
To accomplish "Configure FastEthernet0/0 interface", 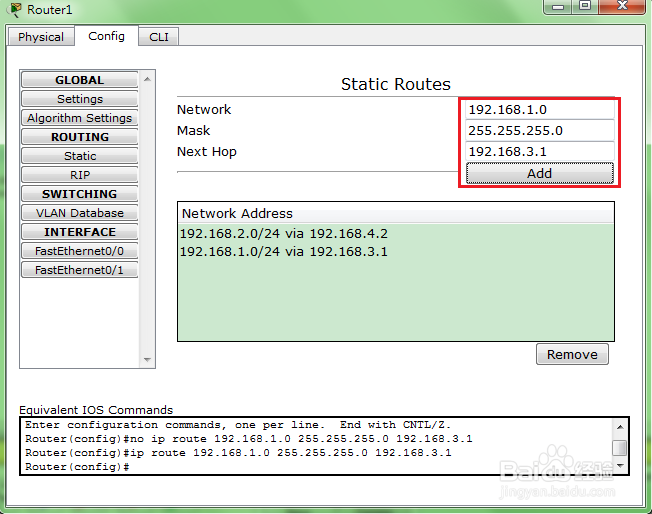I will point(79,251).
